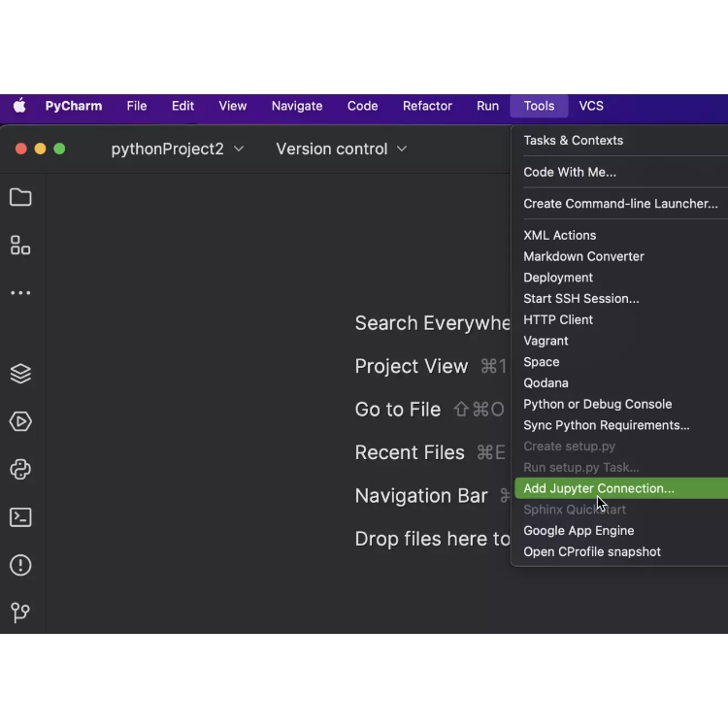728x728 pixels.
Task: Select Sync Python Requirements option
Action: coord(606,425)
